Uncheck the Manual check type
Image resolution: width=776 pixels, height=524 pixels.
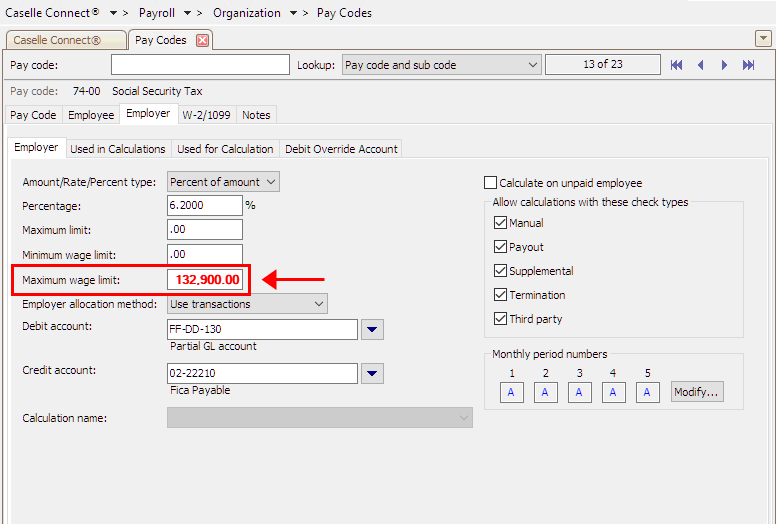[502, 223]
